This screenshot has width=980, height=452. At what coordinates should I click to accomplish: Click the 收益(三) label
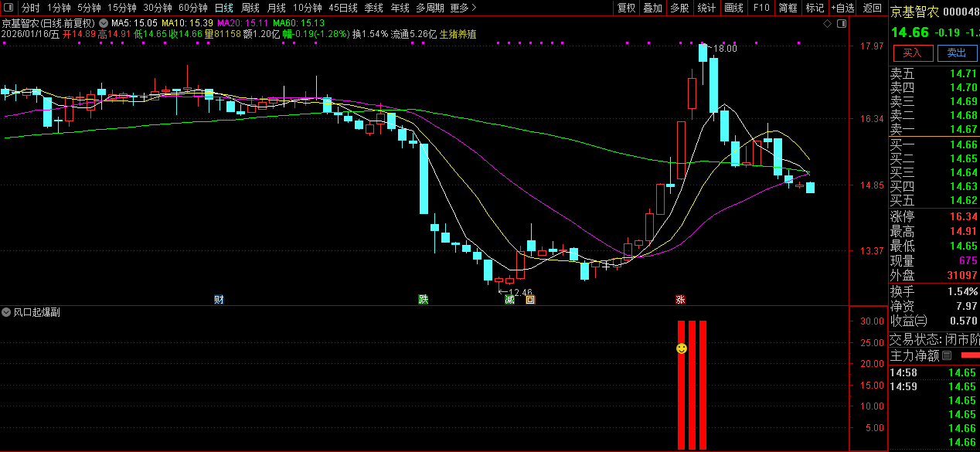[x=910, y=320]
